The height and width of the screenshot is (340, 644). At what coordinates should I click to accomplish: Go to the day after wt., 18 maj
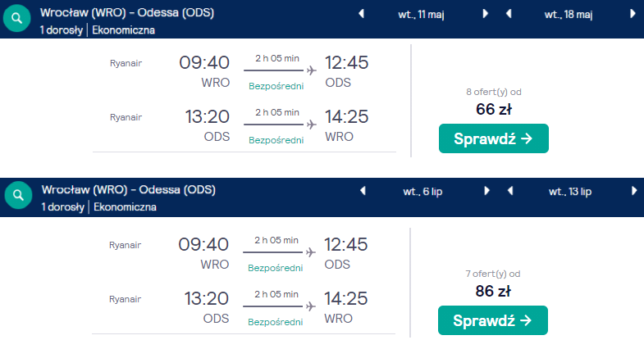[633, 14]
